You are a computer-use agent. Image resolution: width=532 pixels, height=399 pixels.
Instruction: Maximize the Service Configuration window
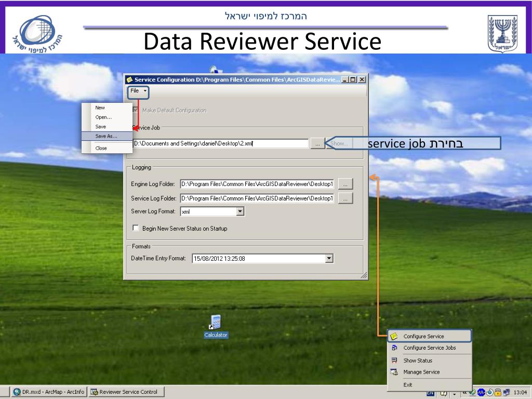(353, 79)
